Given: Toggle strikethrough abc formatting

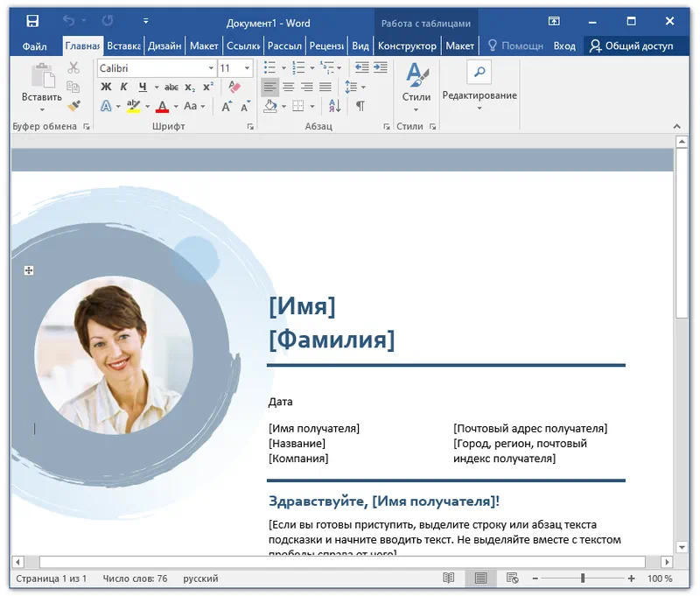Looking at the screenshot, I should pos(171,87).
